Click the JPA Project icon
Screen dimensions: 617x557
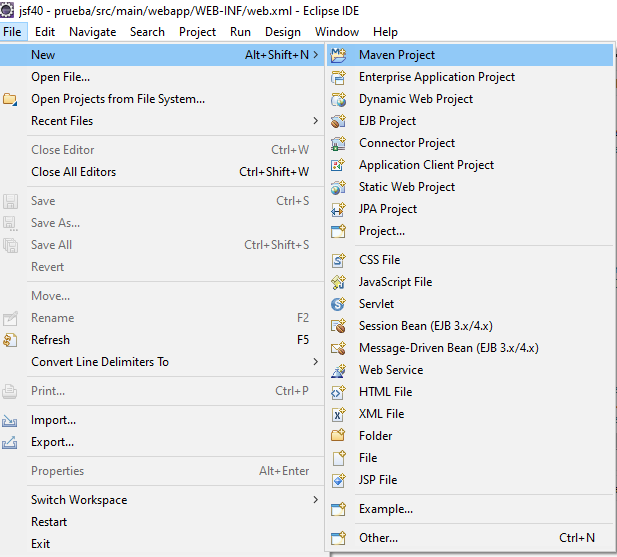point(338,209)
